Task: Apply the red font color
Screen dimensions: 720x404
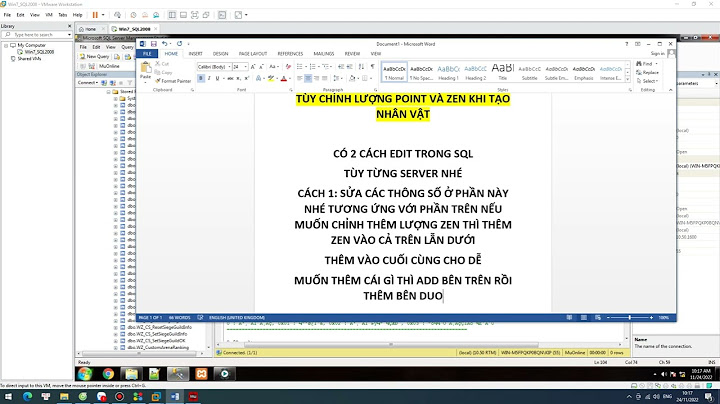Action: [x=284, y=79]
